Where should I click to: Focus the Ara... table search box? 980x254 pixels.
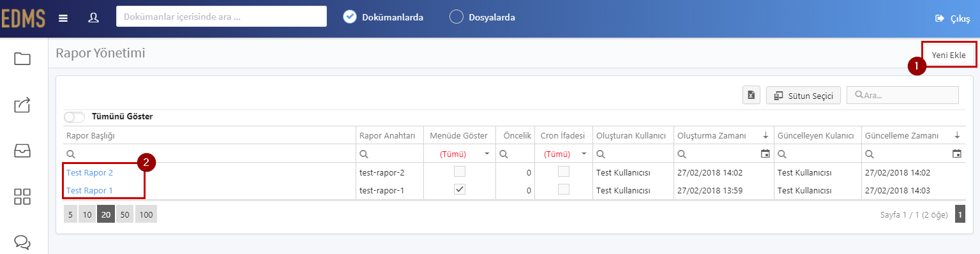coord(903,95)
